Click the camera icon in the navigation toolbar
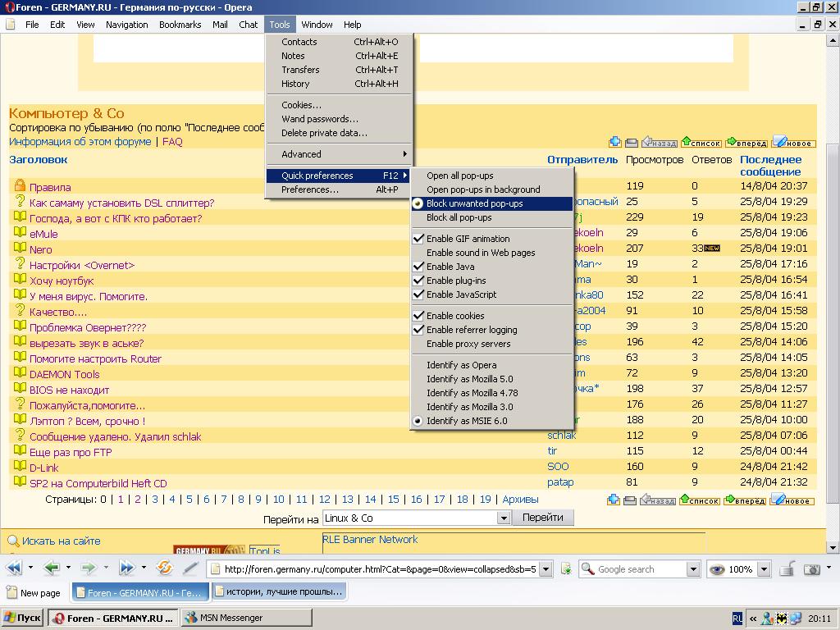 tap(812, 569)
